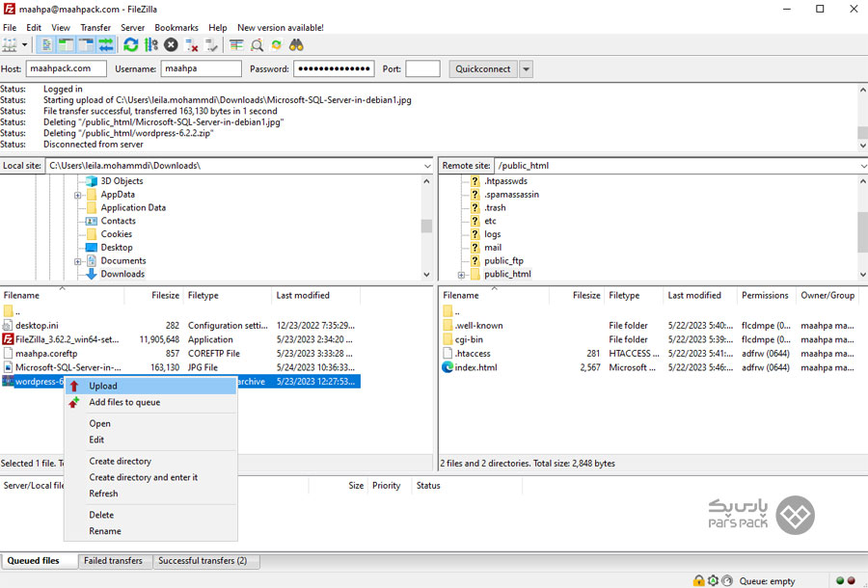The height and width of the screenshot is (588, 868).
Task: Toggle message log display
Action: (x=46, y=45)
